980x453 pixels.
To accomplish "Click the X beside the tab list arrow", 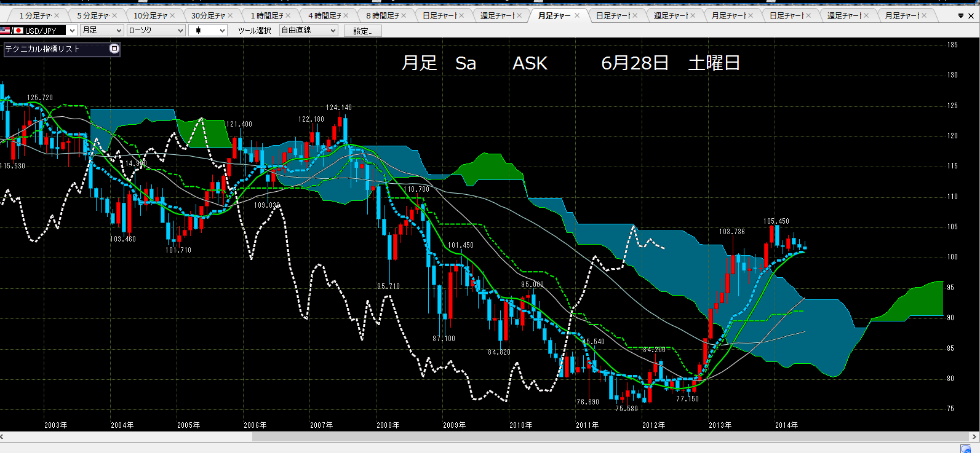I will pos(971,16).
